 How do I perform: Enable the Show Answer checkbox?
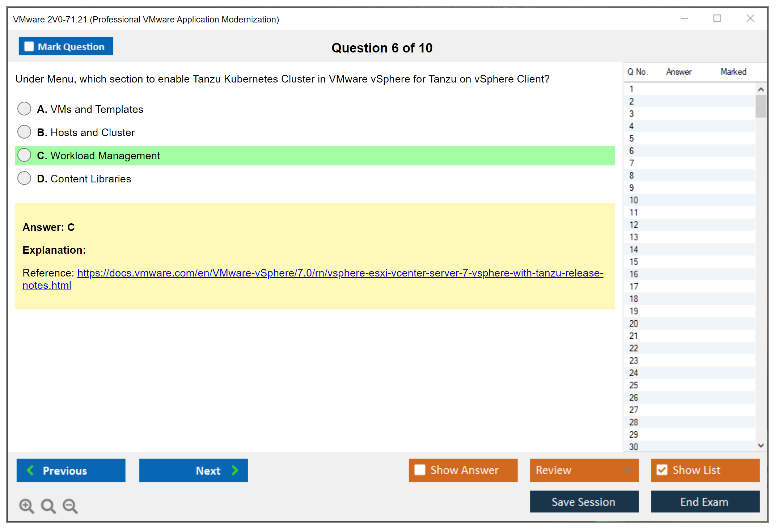(420, 470)
